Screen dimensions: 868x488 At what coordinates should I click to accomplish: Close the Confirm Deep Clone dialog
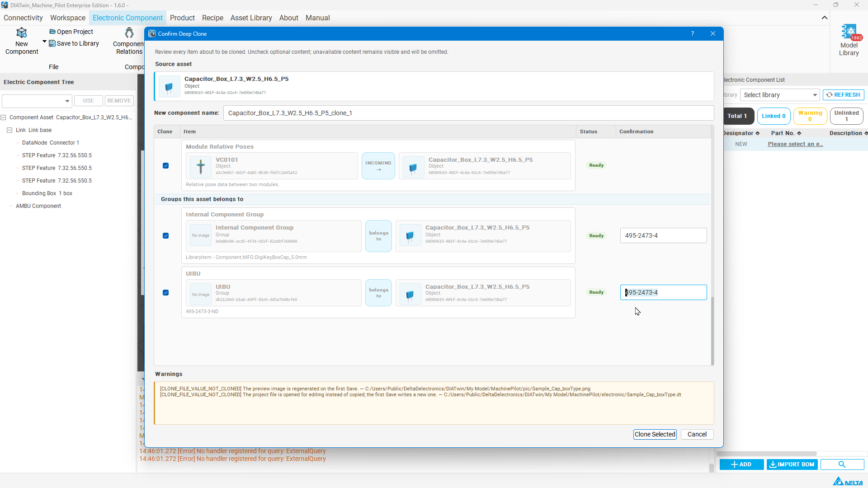713,34
